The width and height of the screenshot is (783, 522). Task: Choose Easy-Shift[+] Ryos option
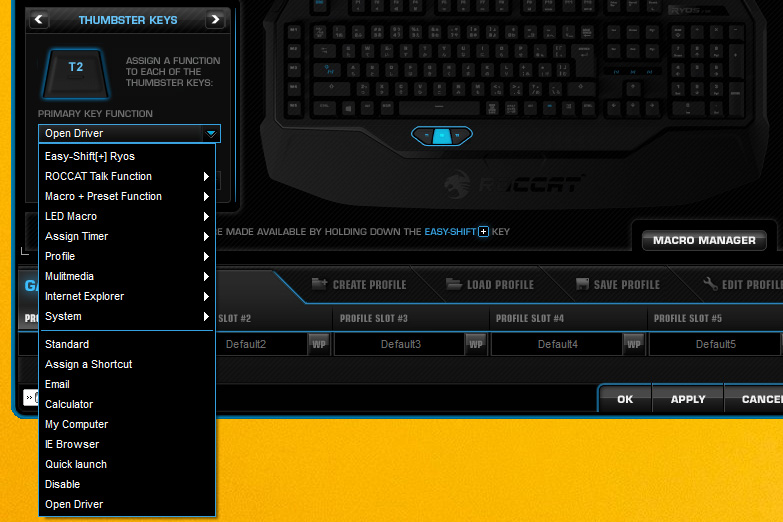pos(127,156)
